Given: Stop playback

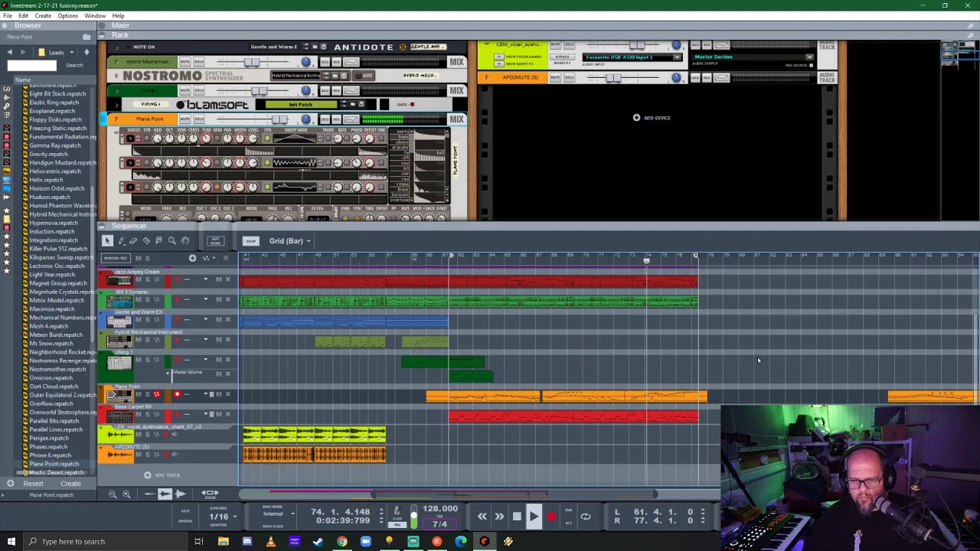Looking at the screenshot, I should click(x=517, y=517).
